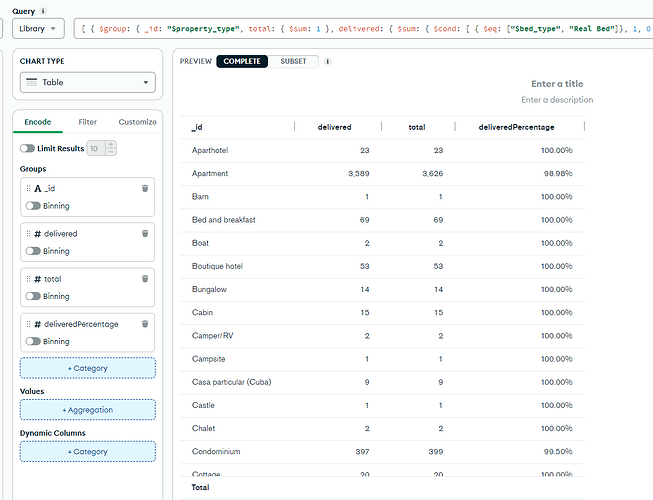Grab the drag handle of _id field

[x=28, y=188]
